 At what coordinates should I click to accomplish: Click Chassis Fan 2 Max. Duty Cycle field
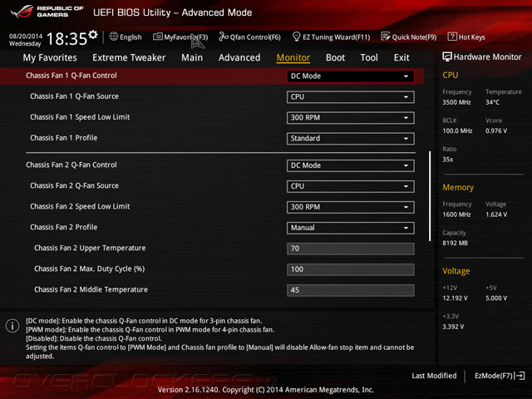coord(351,269)
